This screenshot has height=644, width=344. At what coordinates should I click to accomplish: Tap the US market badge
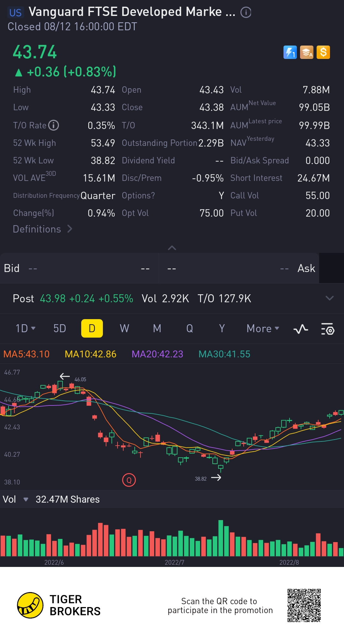pyautogui.click(x=15, y=12)
